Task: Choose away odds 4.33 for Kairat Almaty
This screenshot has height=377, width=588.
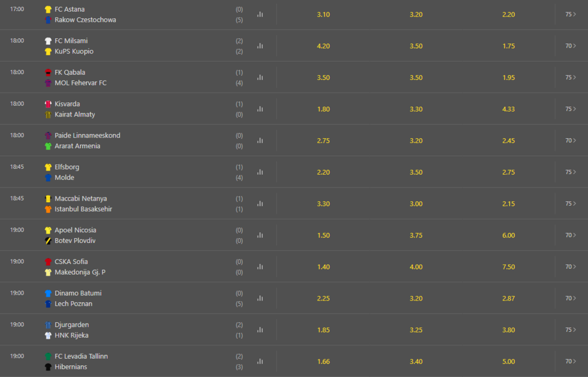Action: pos(509,109)
